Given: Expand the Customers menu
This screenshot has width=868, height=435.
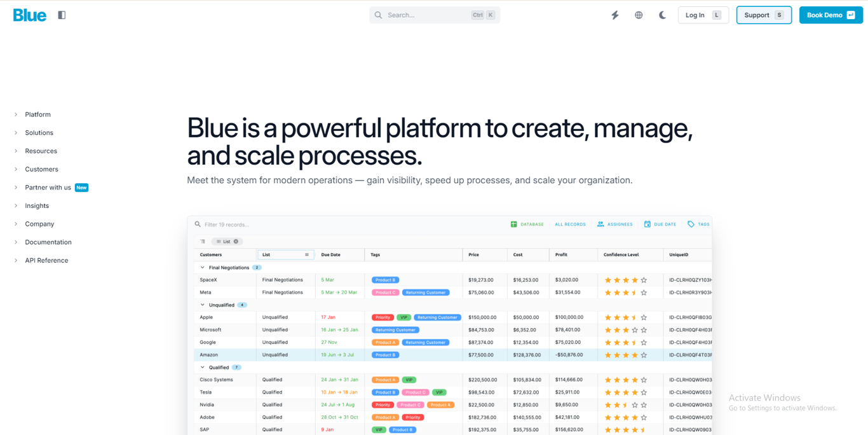Looking at the screenshot, I should [41, 169].
